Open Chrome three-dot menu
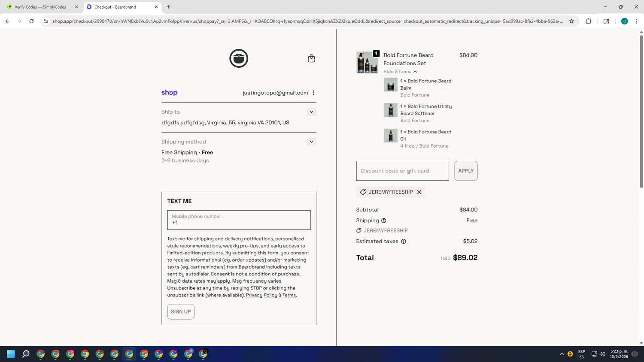 [637, 21]
